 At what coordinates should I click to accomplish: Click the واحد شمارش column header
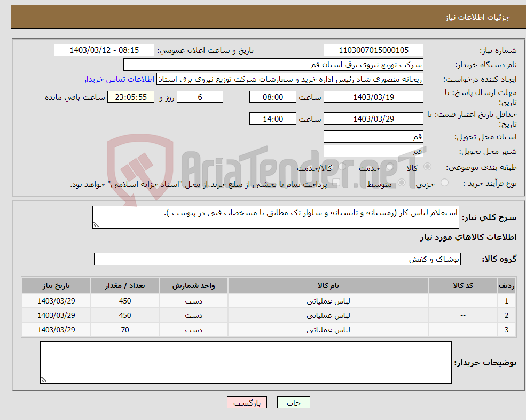(x=193, y=286)
